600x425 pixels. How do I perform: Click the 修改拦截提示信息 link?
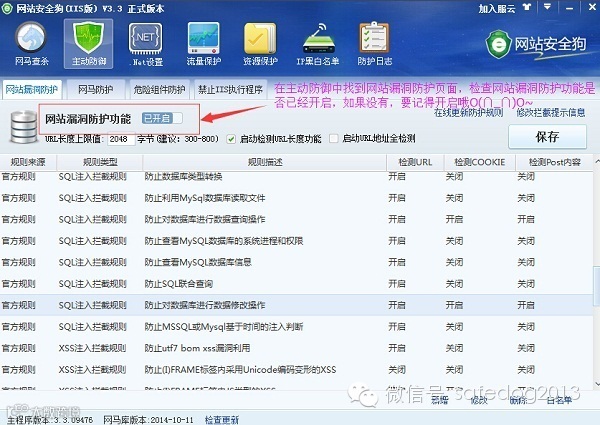(x=551, y=112)
